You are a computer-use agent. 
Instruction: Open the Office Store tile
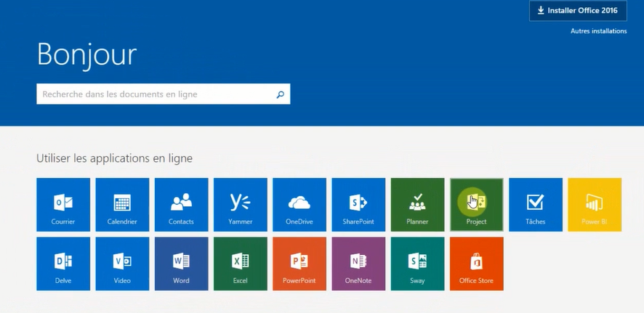point(476,264)
